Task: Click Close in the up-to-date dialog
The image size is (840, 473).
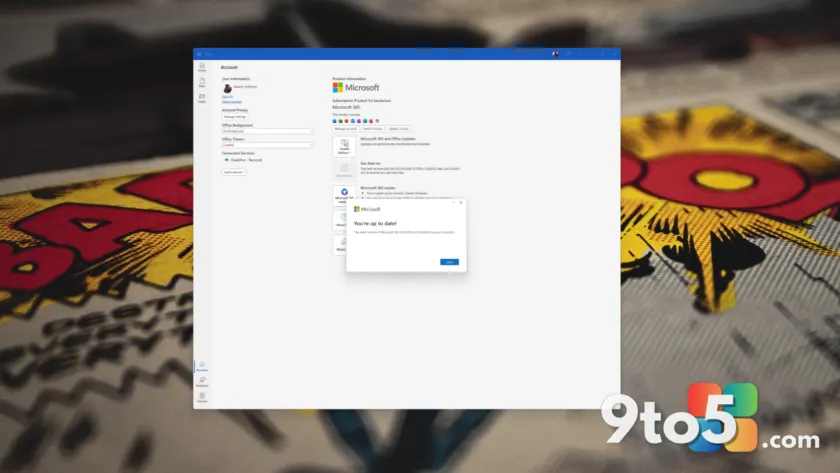Action: 449,262
